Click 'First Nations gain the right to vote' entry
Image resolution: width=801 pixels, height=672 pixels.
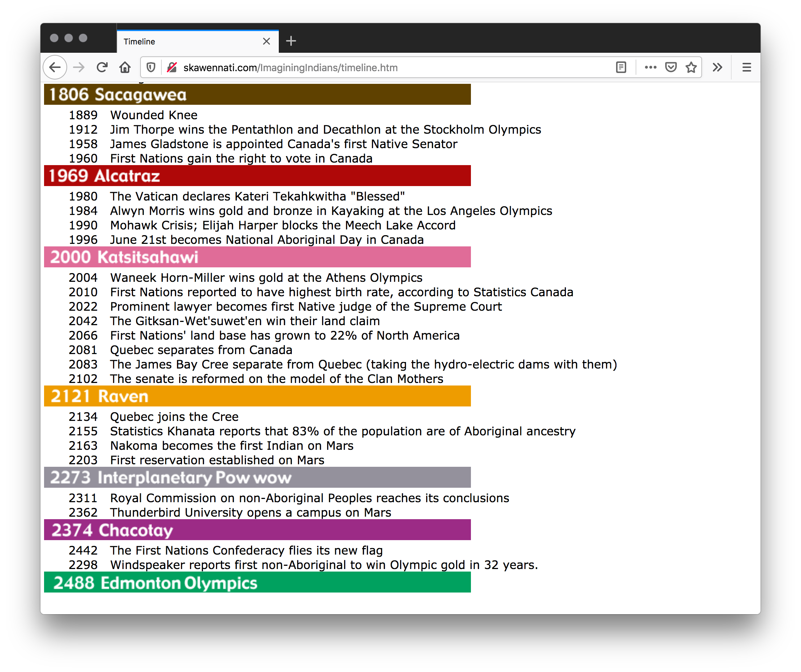tap(241, 158)
